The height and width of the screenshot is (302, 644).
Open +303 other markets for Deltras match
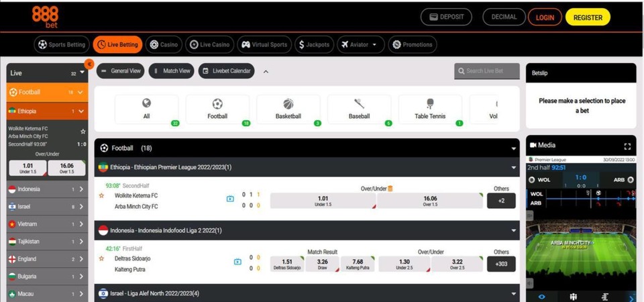[501, 264]
